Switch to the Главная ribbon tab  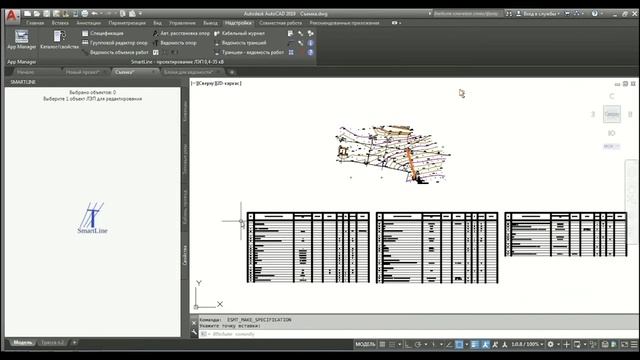[35, 23]
